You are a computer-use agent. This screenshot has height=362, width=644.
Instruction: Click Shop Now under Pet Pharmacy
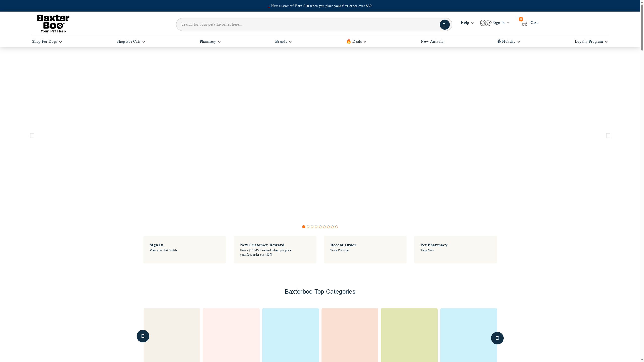427,250
